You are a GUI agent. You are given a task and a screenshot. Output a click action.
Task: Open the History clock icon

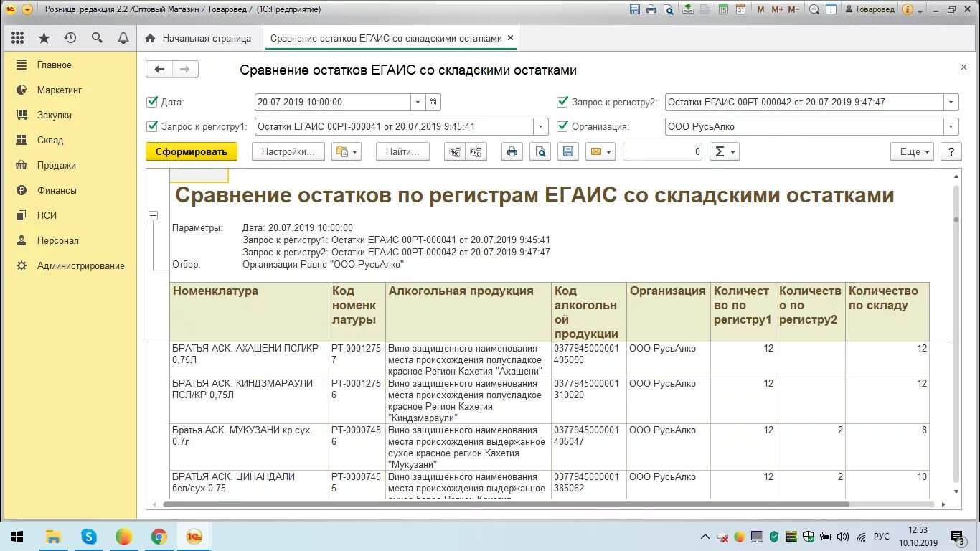[x=70, y=38]
